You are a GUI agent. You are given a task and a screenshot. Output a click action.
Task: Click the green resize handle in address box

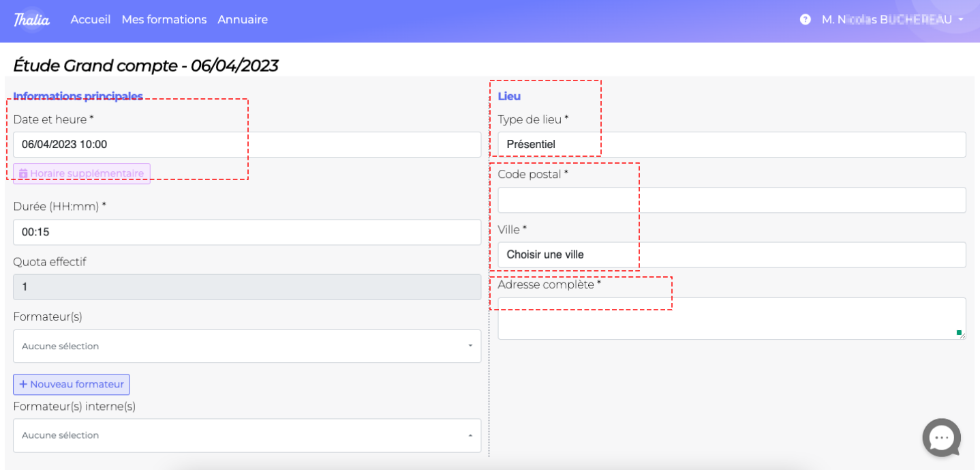click(959, 333)
